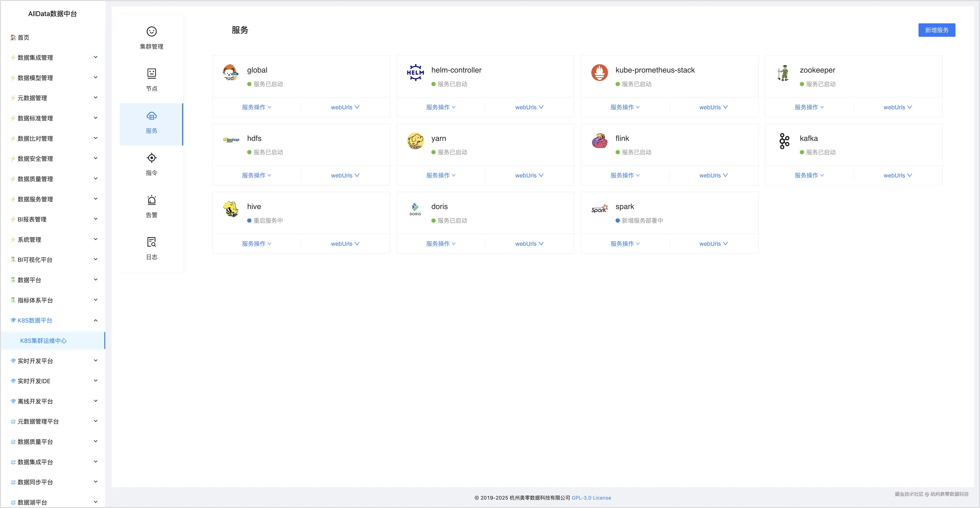Image resolution: width=980 pixels, height=508 pixels.
Task: Expand the 数据集成管理 sidebar menu
Action: pos(53,57)
